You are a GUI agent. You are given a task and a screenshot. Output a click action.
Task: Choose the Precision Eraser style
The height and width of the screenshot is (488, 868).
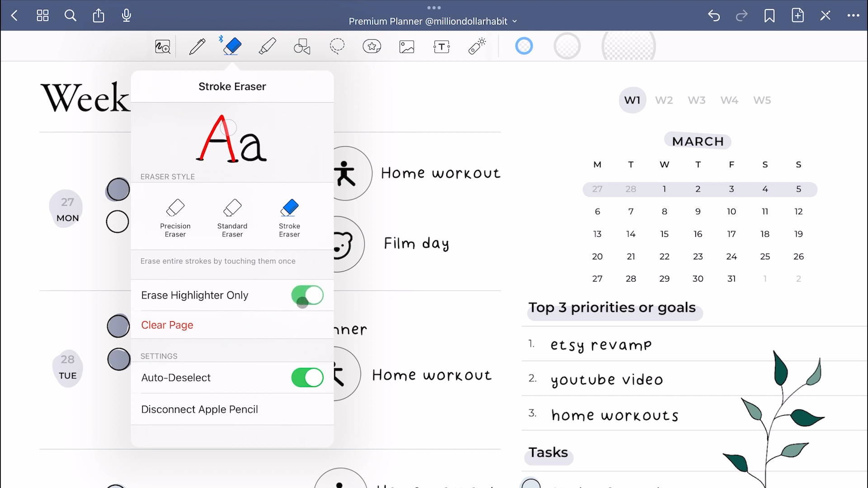[175, 218]
